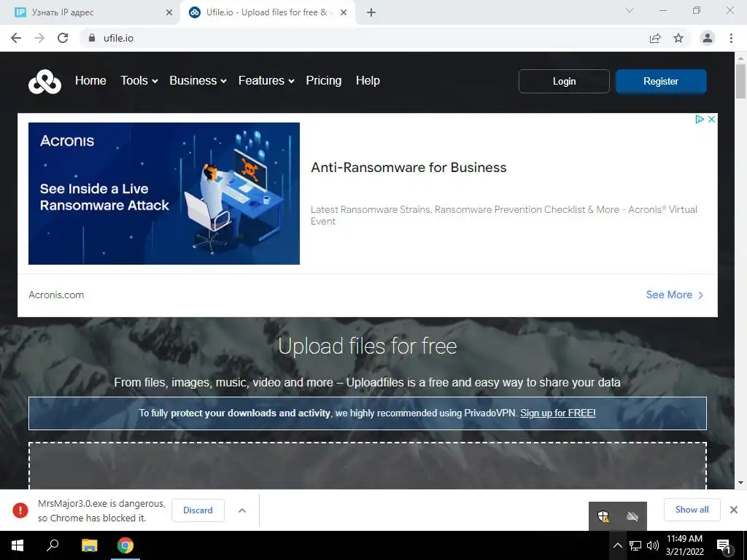Go to the Home menu item
Viewport: 747px width, 560px height.
90,80
